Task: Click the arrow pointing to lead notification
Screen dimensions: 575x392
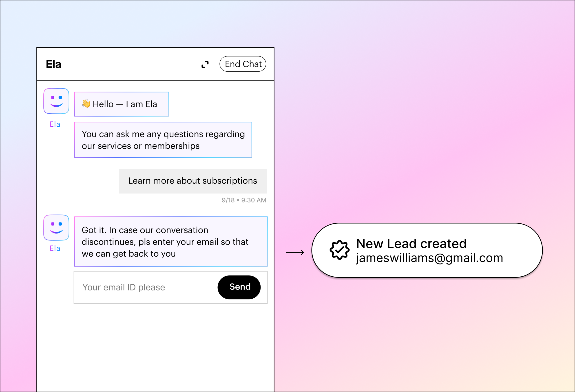Action: (295, 252)
